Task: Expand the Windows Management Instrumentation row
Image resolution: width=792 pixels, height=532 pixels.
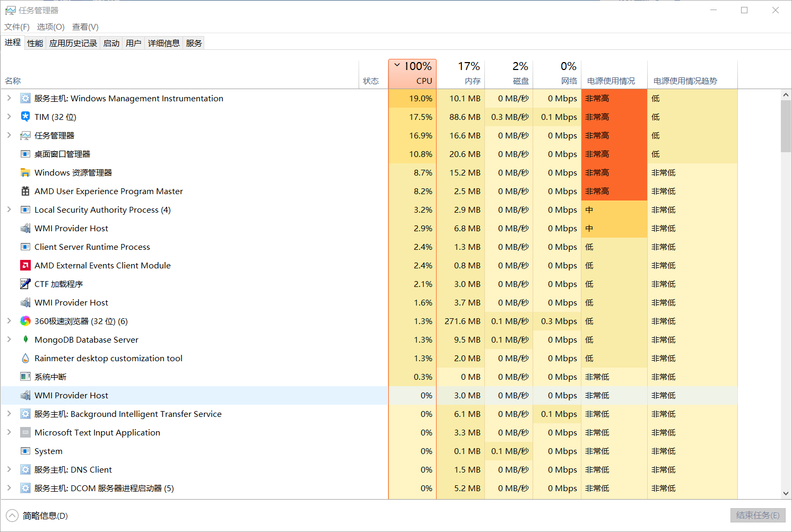Action: 9,98
